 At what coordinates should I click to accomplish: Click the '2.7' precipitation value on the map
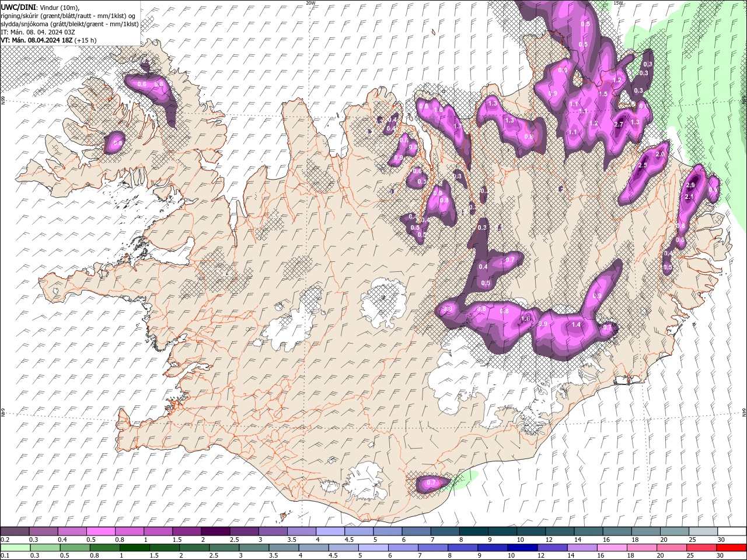[619, 124]
